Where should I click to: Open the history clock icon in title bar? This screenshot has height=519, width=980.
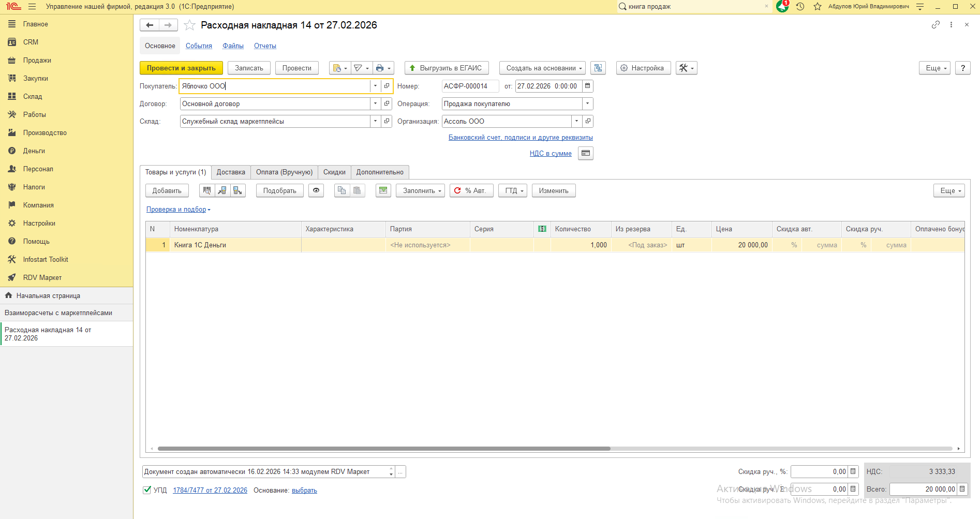click(800, 7)
